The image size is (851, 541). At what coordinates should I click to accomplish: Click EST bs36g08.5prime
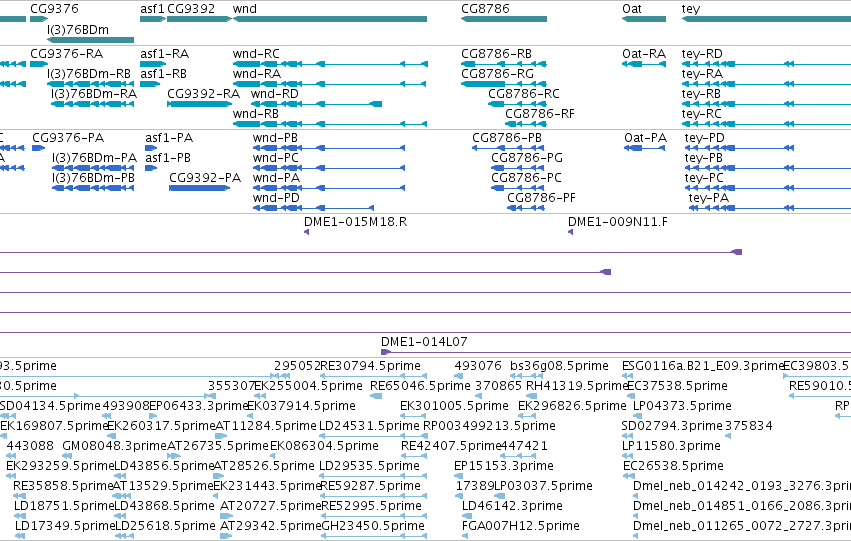(x=560, y=366)
